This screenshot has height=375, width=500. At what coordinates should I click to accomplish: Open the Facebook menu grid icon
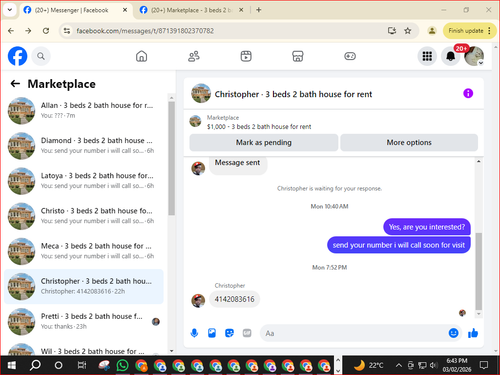point(427,56)
